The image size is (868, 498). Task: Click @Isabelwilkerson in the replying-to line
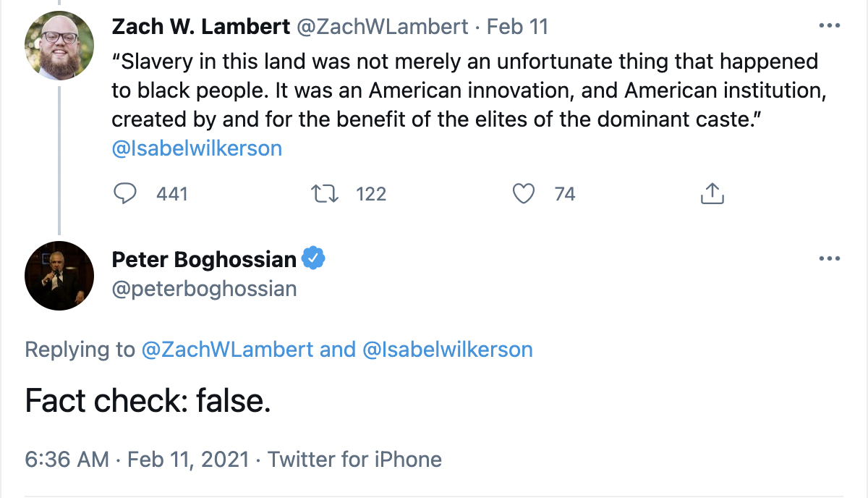[x=447, y=350]
